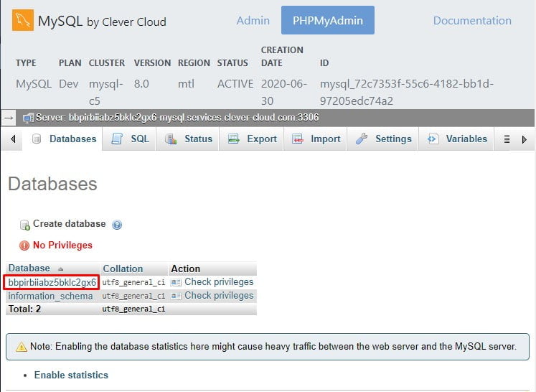The height and width of the screenshot is (392, 536).
Task: Click the red No Privileges warning icon
Action: (24, 246)
